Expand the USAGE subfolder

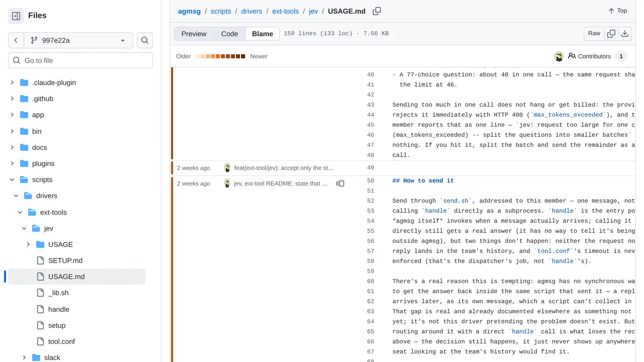(28, 244)
